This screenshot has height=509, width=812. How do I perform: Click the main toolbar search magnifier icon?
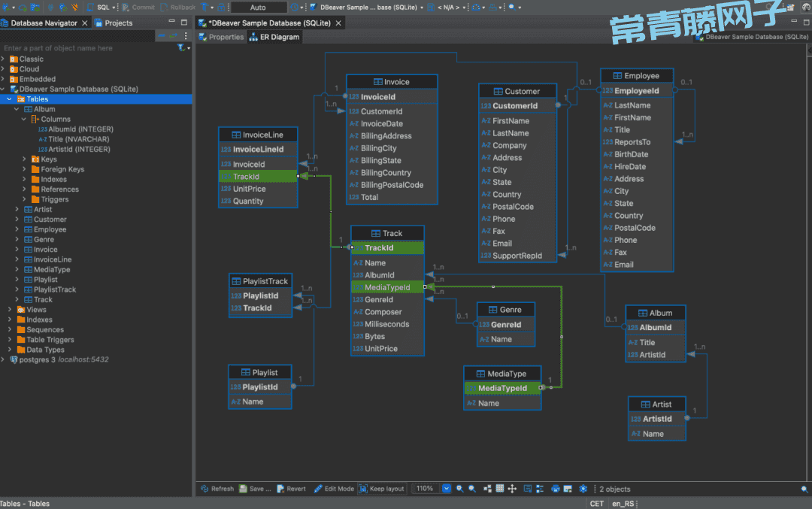[512, 8]
